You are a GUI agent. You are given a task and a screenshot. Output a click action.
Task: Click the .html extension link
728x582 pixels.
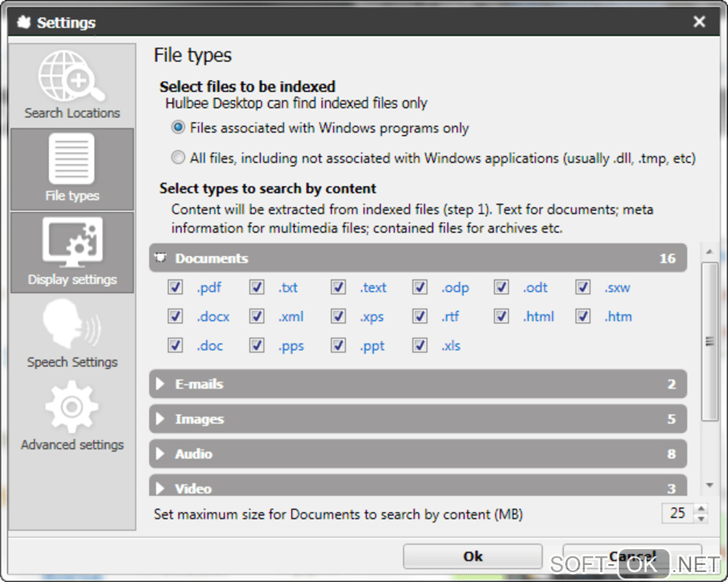pyautogui.click(x=539, y=317)
